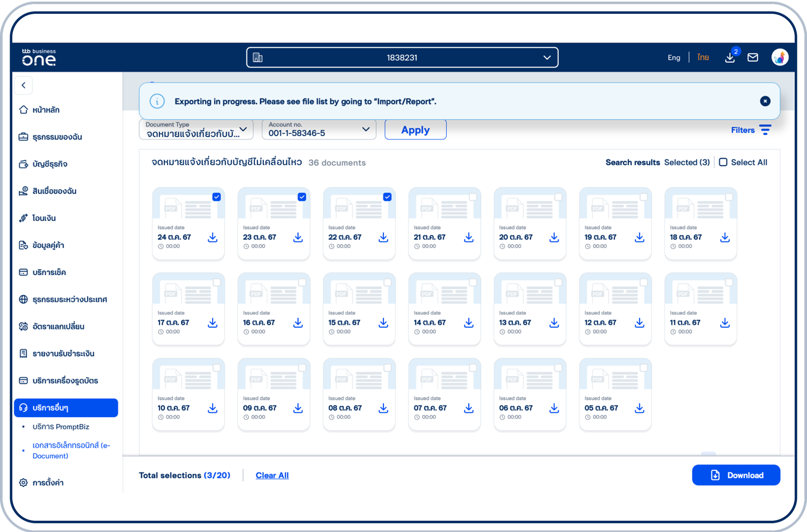Open the Account no. dropdown
Image resolution: width=807 pixels, height=532 pixels.
[x=319, y=130]
